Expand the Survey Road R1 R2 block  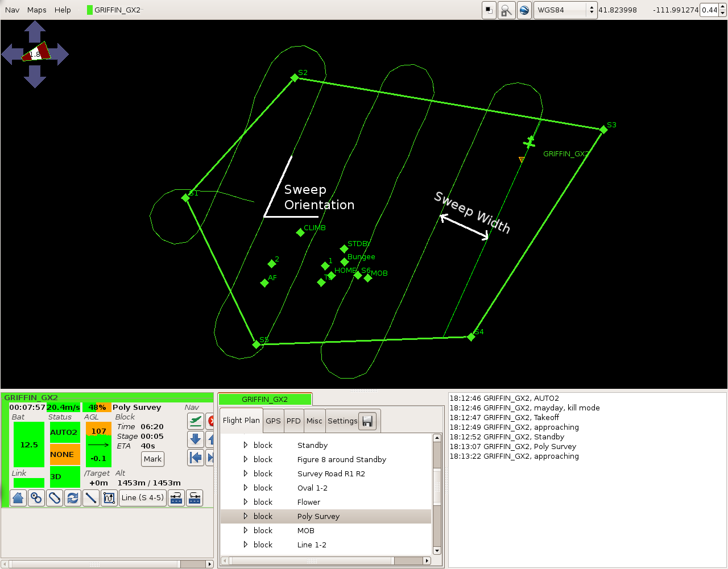[246, 474]
